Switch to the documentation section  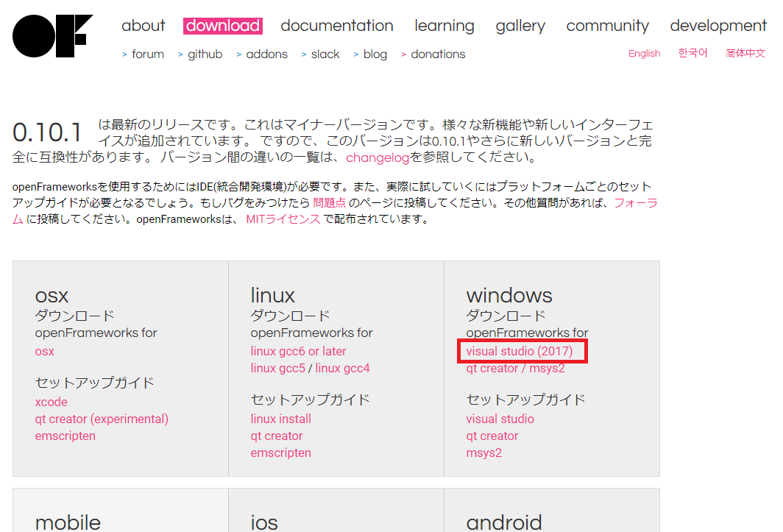(x=336, y=25)
